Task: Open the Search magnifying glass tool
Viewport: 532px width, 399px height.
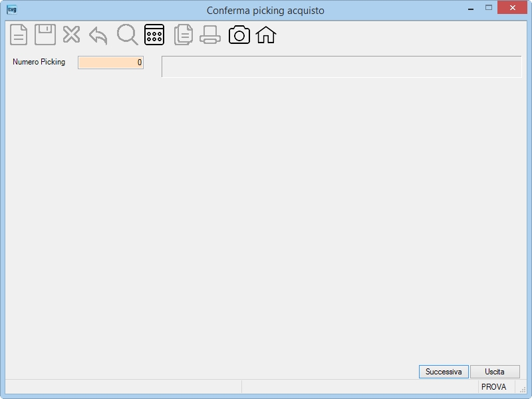Action: click(127, 35)
